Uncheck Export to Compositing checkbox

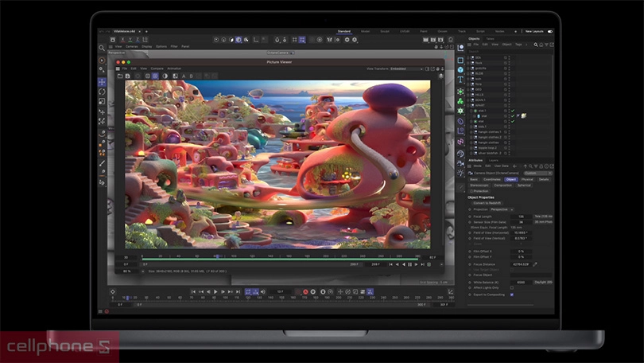tap(512, 295)
